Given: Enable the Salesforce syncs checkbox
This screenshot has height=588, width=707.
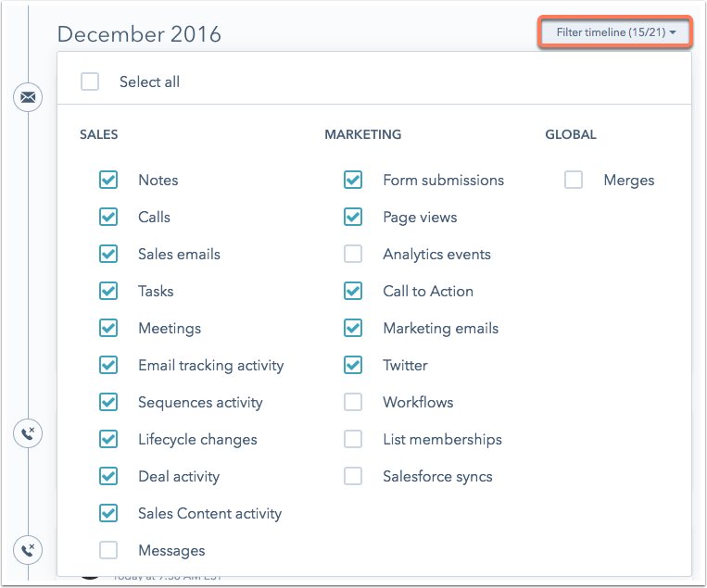Looking at the screenshot, I should click(353, 476).
